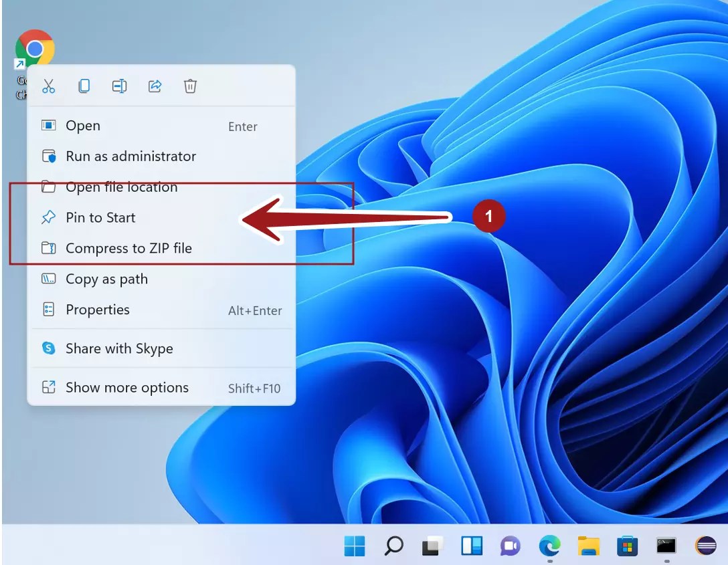The width and height of the screenshot is (728, 565).
Task: Click the Start button
Action: click(355, 546)
